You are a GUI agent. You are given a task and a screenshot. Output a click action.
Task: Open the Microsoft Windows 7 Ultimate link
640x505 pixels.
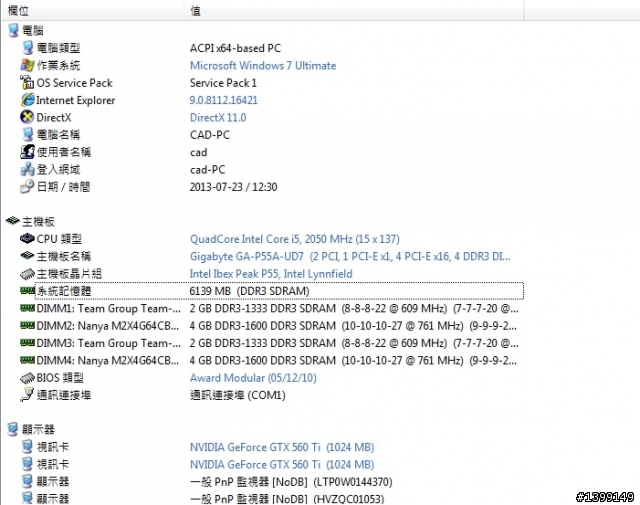click(263, 65)
